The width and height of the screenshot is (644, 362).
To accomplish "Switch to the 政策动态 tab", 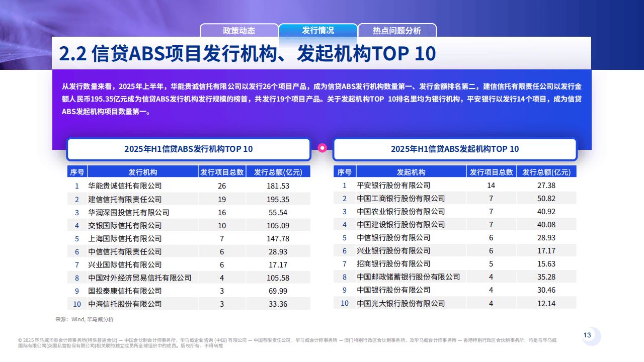I will [x=239, y=31].
